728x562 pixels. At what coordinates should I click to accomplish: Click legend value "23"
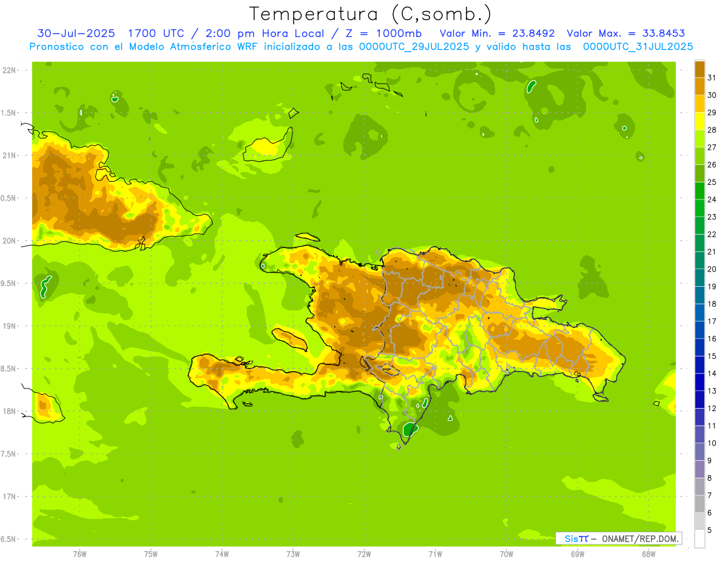(x=712, y=217)
